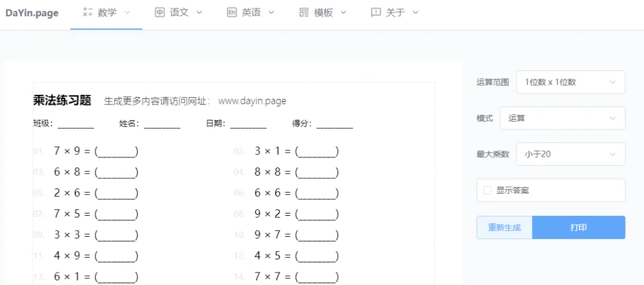Open the 模式 dropdown showing 运算
The height and width of the screenshot is (285, 644).
(x=562, y=118)
